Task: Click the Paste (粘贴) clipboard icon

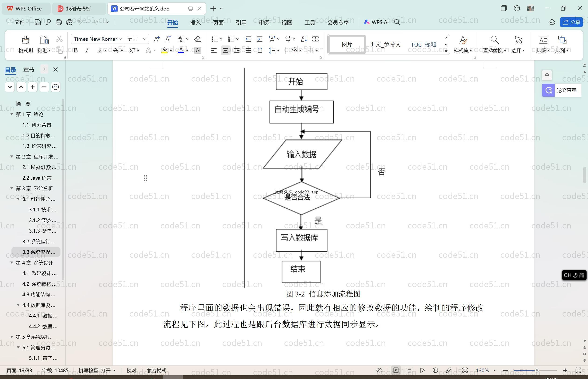Action: [x=44, y=40]
